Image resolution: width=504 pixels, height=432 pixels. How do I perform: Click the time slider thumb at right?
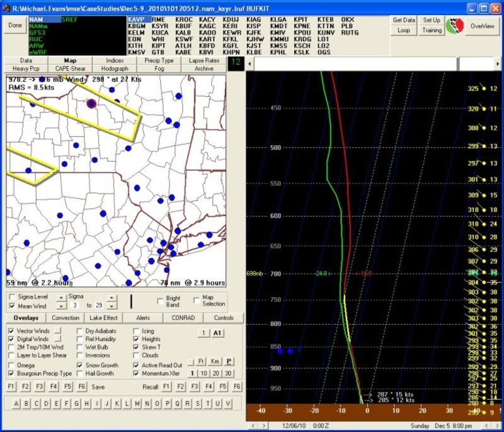click(459, 64)
